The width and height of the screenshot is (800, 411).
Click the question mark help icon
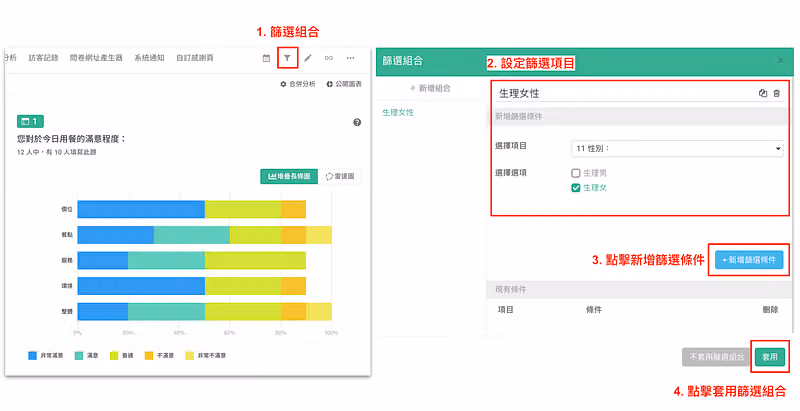point(357,122)
